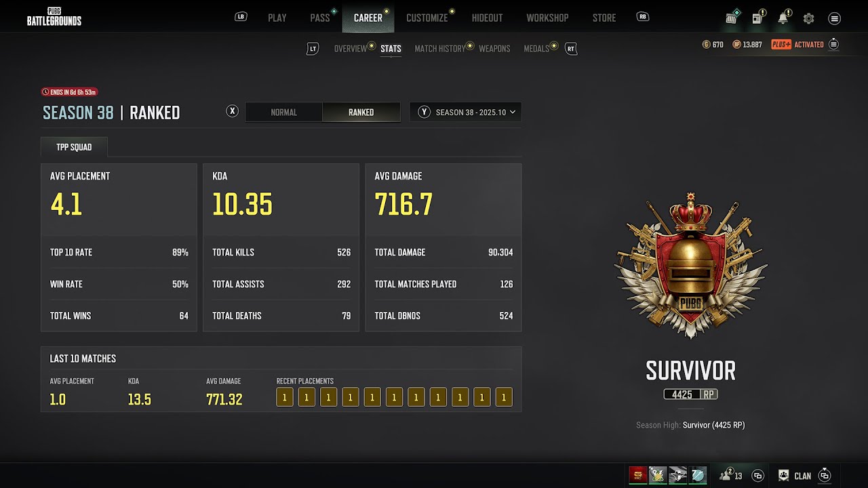Switch to the MATCH HISTORY sub-tab
The image size is (868, 488).
440,49
